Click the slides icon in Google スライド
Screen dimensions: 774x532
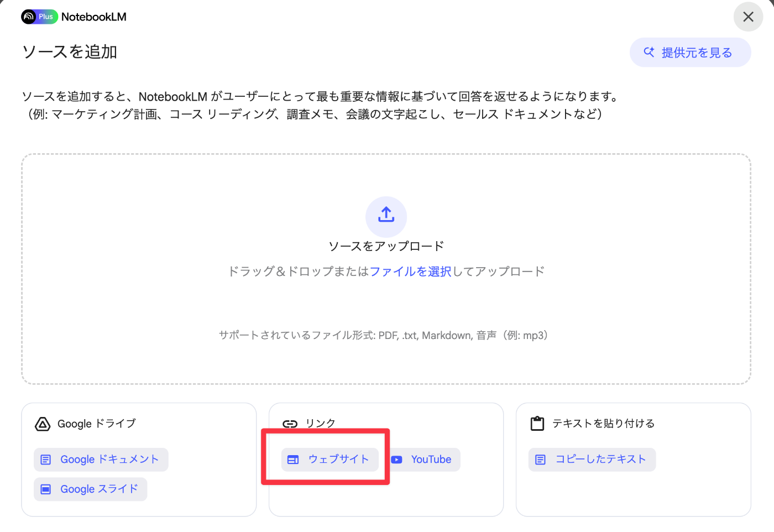[x=46, y=489]
